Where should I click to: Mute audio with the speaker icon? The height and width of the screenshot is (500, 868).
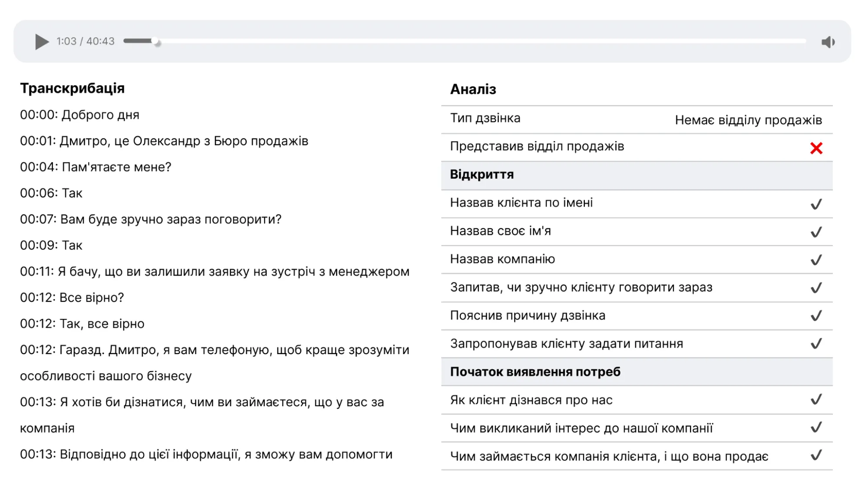click(828, 42)
